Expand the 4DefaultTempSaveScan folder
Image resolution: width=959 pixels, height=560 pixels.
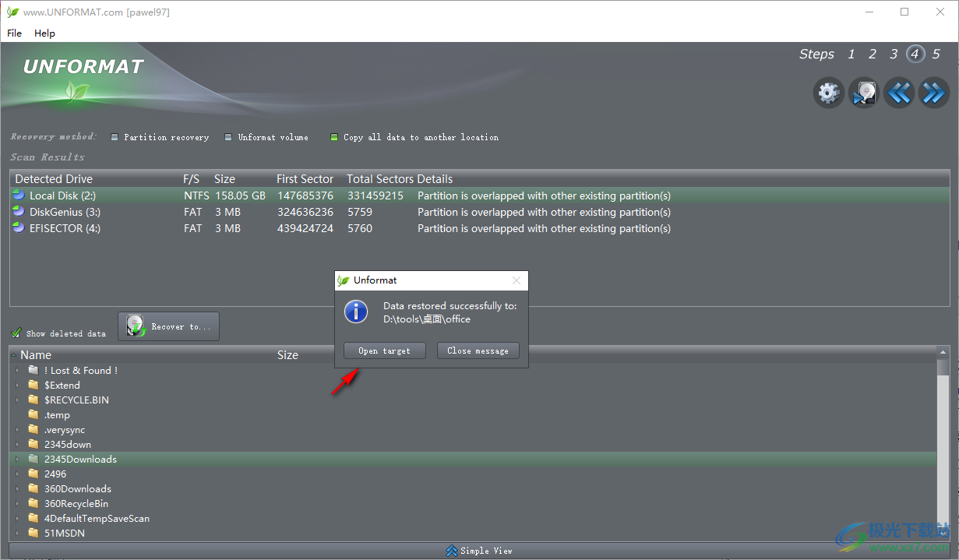[x=17, y=519]
